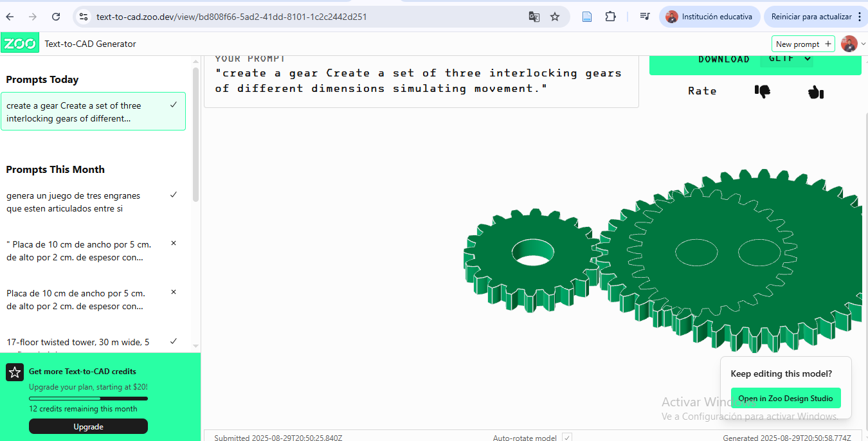Rate the generated gears thumbs down

click(x=761, y=92)
